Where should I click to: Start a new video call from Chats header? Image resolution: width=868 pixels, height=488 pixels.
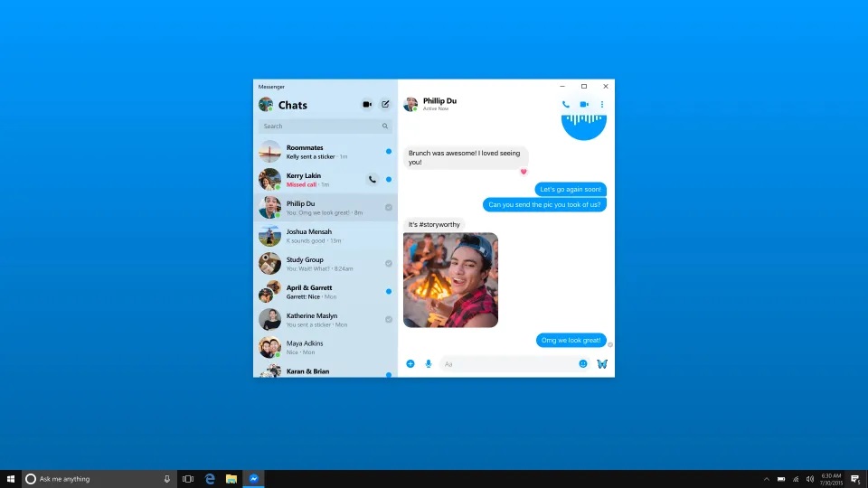pos(367,105)
